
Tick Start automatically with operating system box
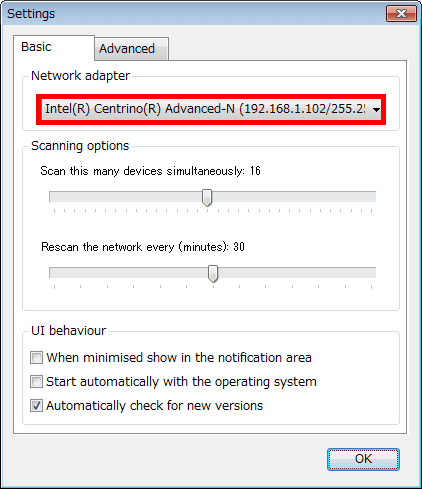coord(36,382)
